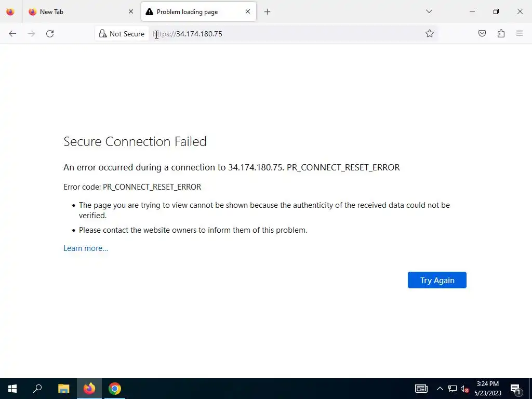Open a new tab with plus button

pyautogui.click(x=267, y=11)
